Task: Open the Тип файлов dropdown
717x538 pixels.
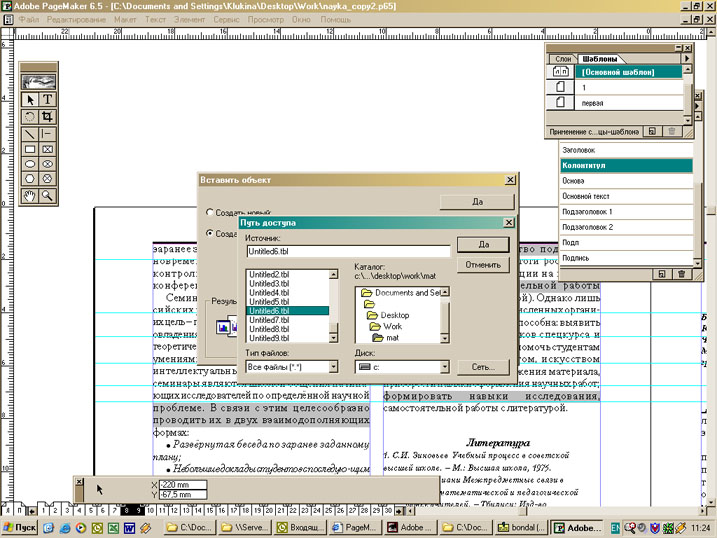Action: (x=333, y=367)
